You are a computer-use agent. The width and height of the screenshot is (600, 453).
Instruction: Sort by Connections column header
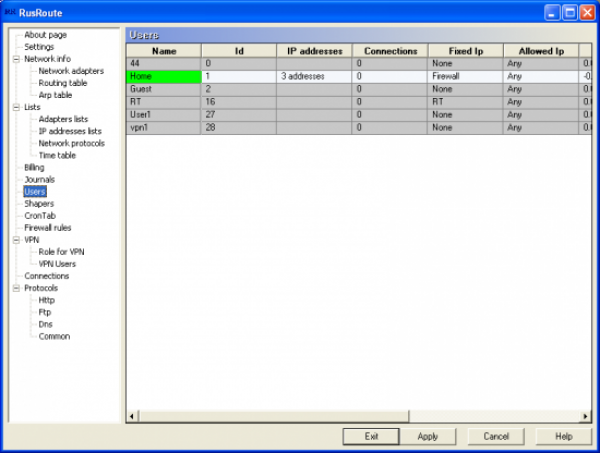(x=390, y=51)
